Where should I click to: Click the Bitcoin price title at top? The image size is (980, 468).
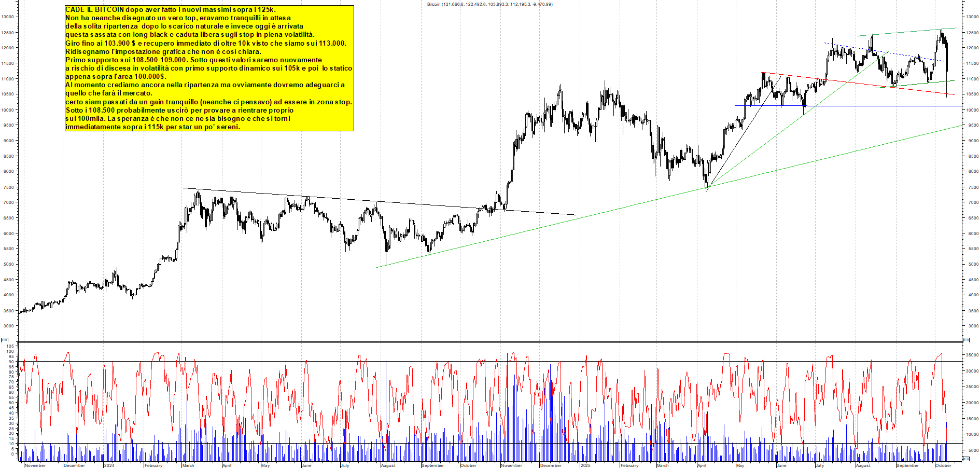click(489, 4)
